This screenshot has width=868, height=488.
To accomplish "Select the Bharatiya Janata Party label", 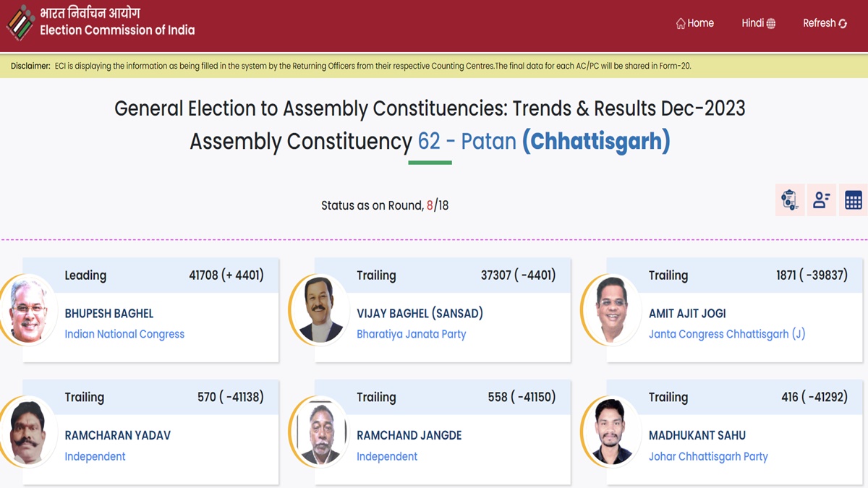I will (411, 334).
